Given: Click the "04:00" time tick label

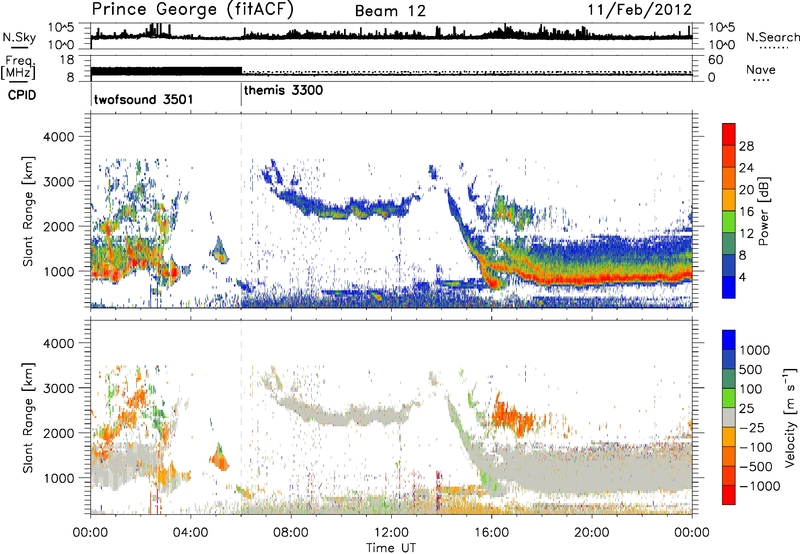Looking at the screenshot, I should click(x=191, y=533).
